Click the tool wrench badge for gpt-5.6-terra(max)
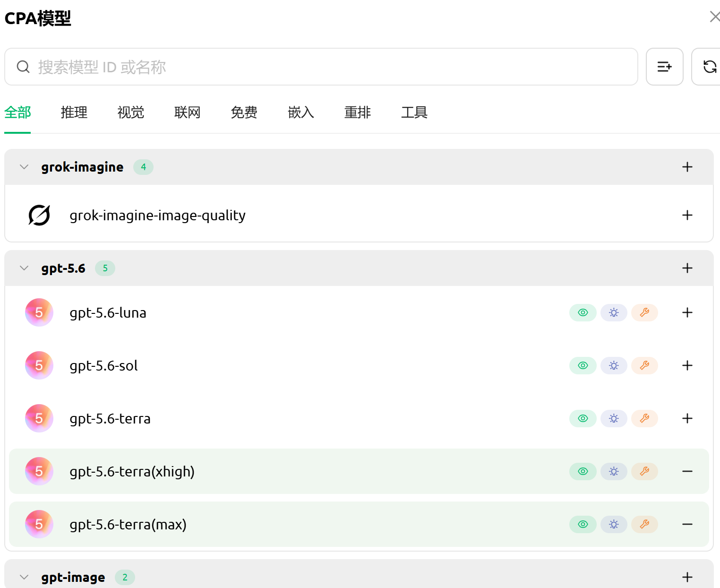 (644, 524)
